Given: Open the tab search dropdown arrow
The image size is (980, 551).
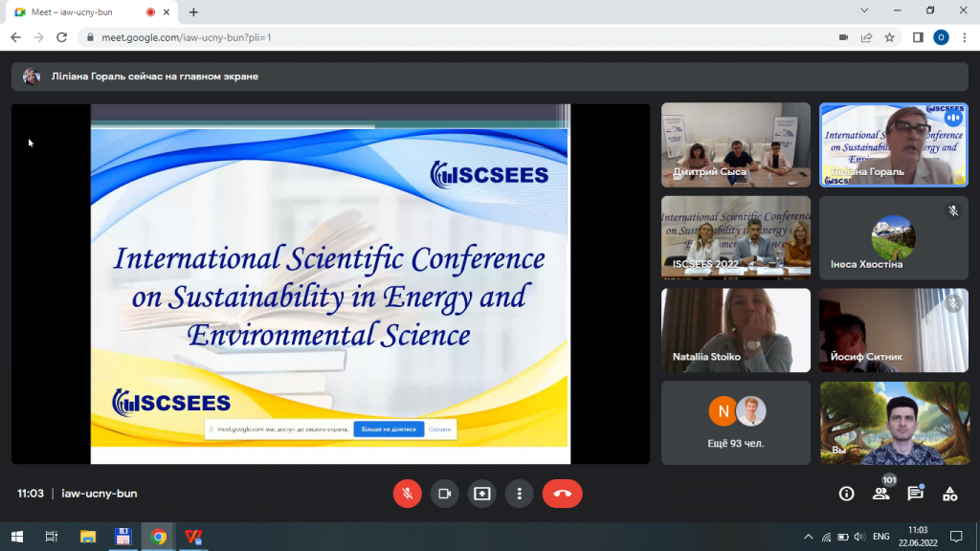Looking at the screenshot, I should (864, 11).
